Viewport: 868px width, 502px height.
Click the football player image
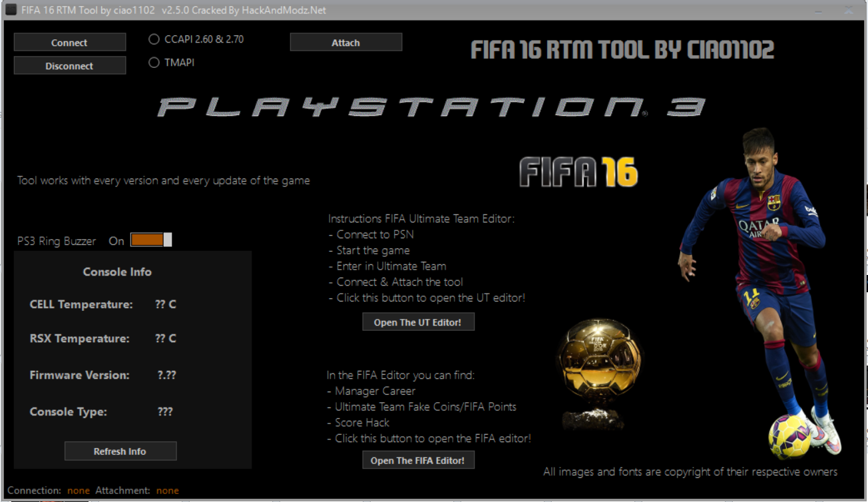759,292
